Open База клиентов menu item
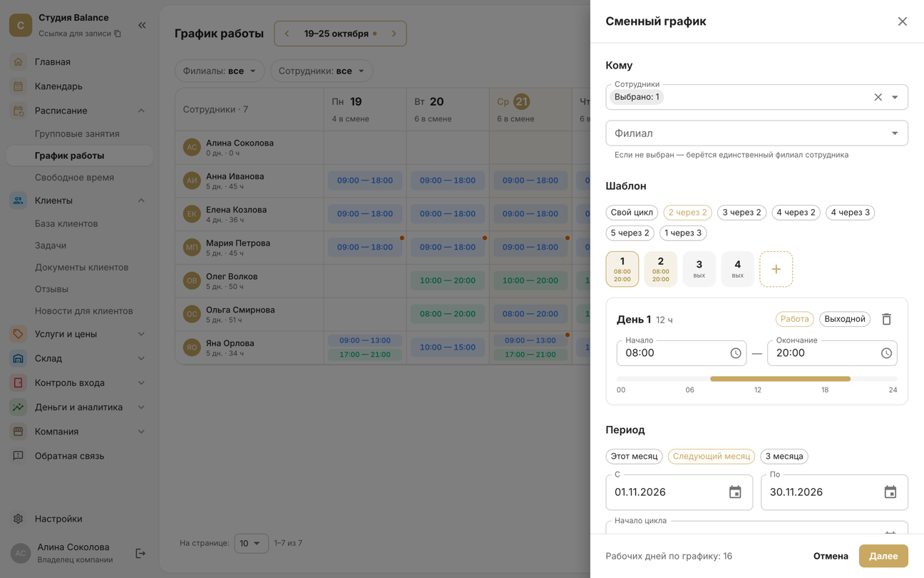 click(x=66, y=224)
